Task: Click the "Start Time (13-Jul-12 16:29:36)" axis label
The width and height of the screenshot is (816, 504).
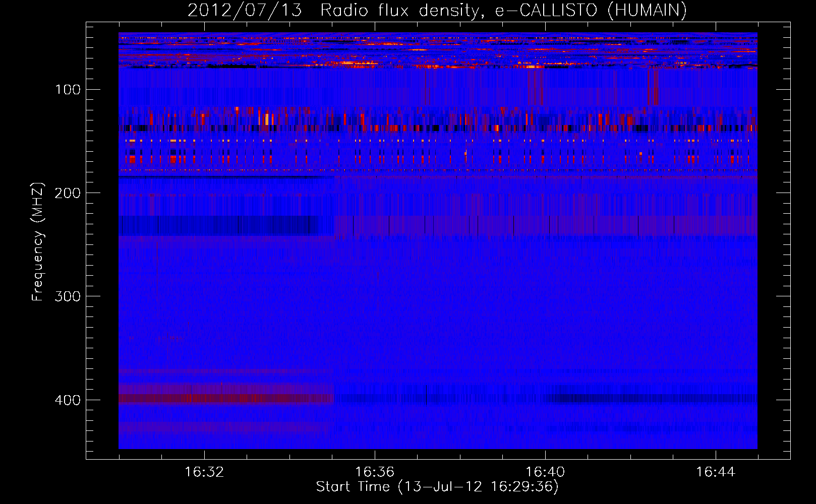Action: click(437, 487)
